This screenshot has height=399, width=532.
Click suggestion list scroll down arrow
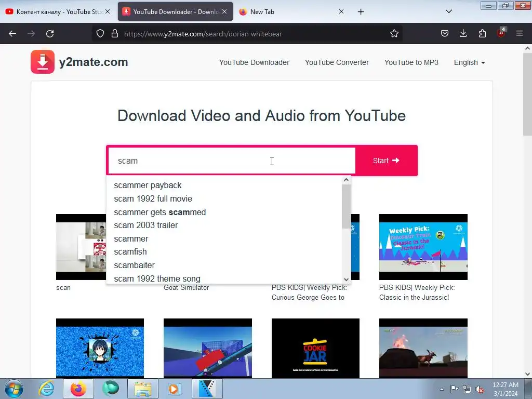pos(346,280)
